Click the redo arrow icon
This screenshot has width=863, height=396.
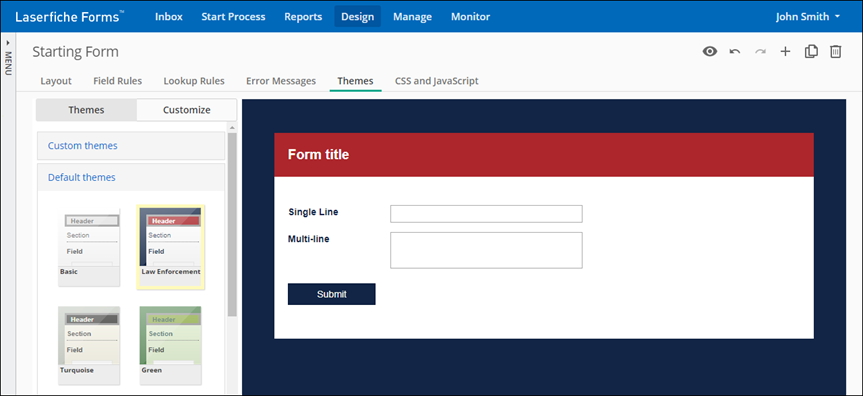pos(760,52)
